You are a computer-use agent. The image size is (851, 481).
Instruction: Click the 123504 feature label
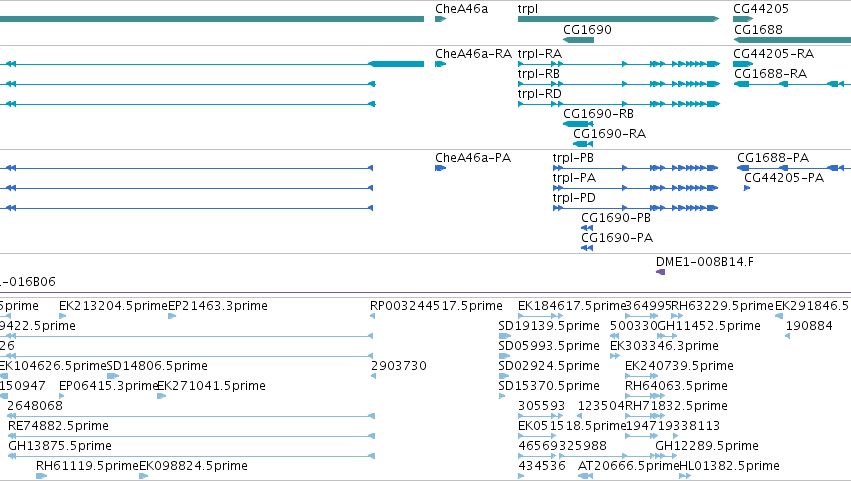pos(601,406)
